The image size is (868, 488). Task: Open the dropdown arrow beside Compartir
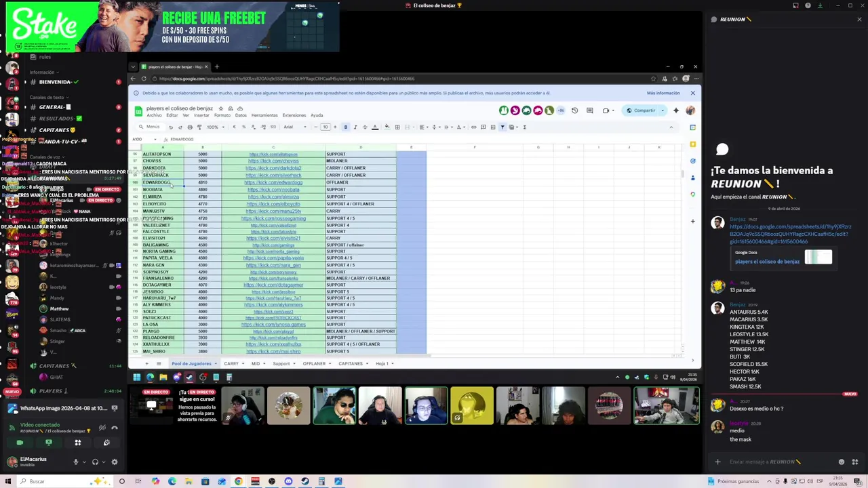pyautogui.click(x=663, y=110)
